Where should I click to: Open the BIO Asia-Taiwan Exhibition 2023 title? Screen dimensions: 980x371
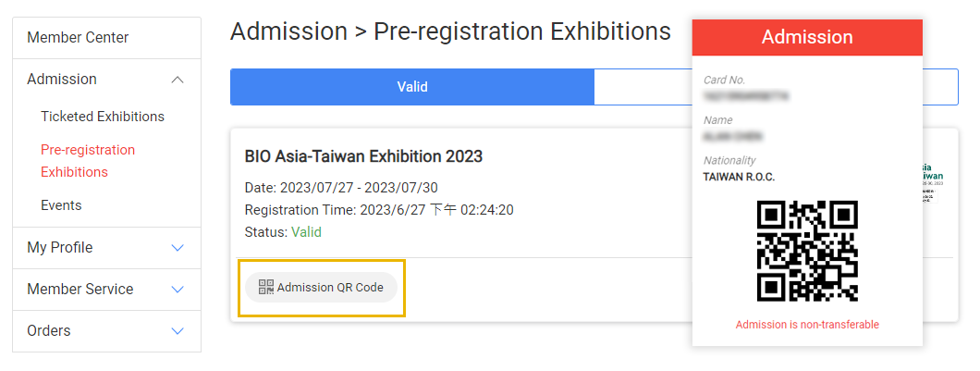(x=363, y=156)
